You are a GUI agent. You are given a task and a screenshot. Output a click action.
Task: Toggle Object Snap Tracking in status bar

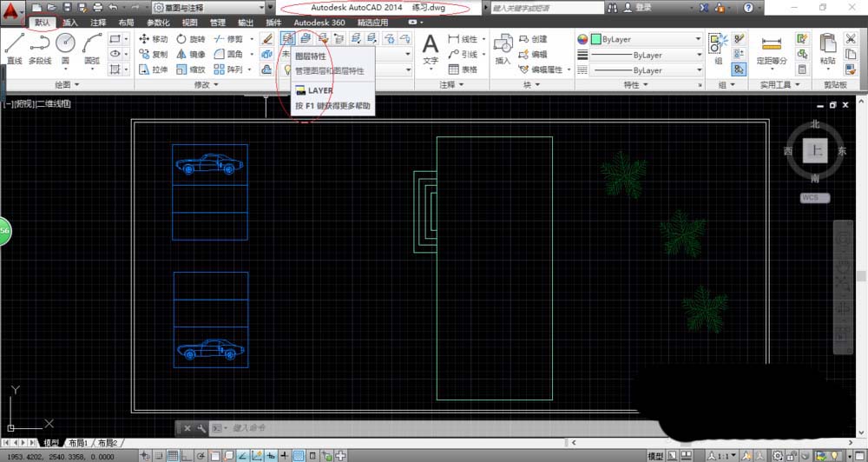(x=242, y=457)
